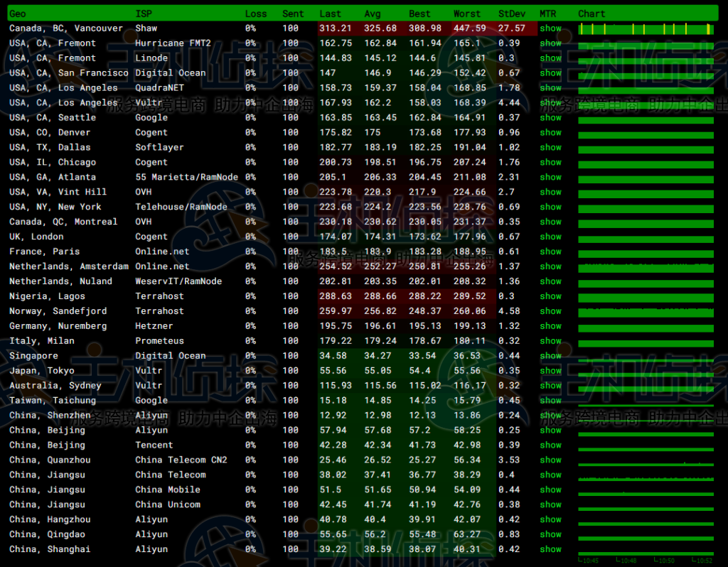Open 'show' MTR for San Francisco Digital Ocean
Image resolution: width=728 pixels, height=567 pixels.
click(x=550, y=73)
